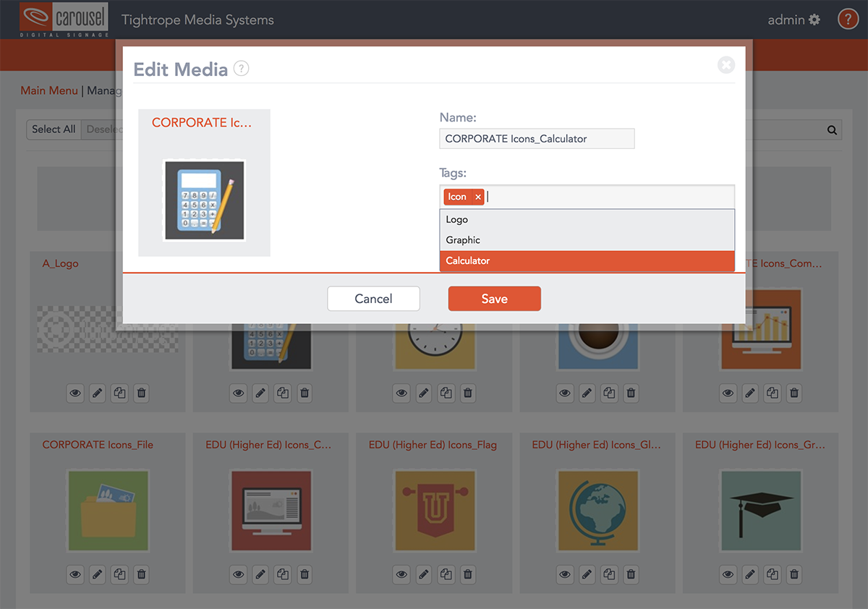Go to Main Menu breadcrumb link
This screenshot has width=868, height=609.
49,90
